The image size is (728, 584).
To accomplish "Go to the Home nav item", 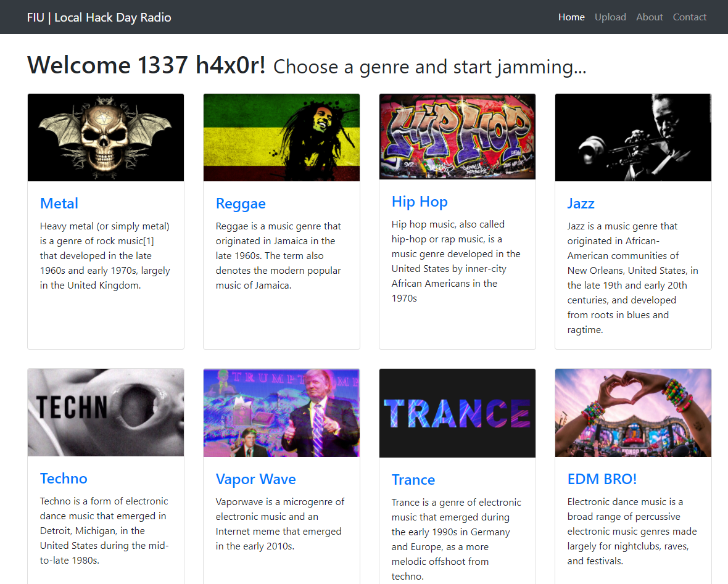I will point(571,17).
